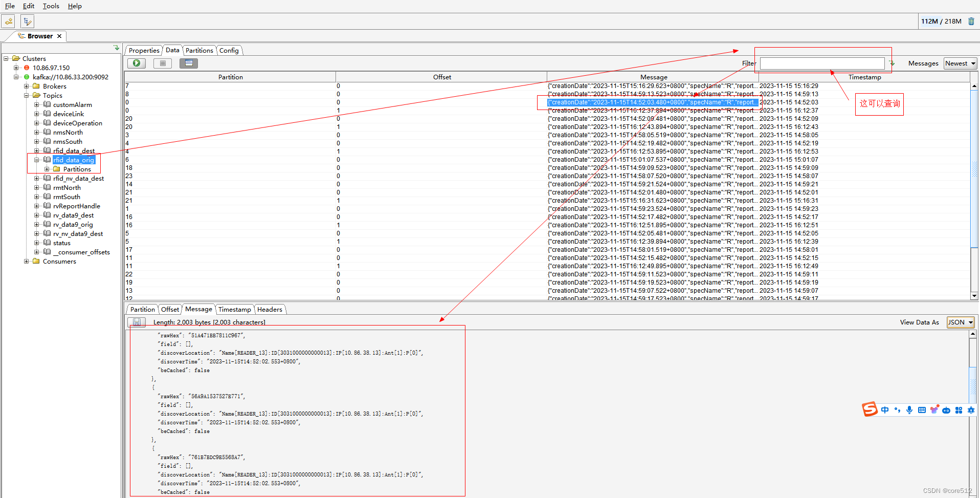Sort by the Offset column header

(442, 77)
